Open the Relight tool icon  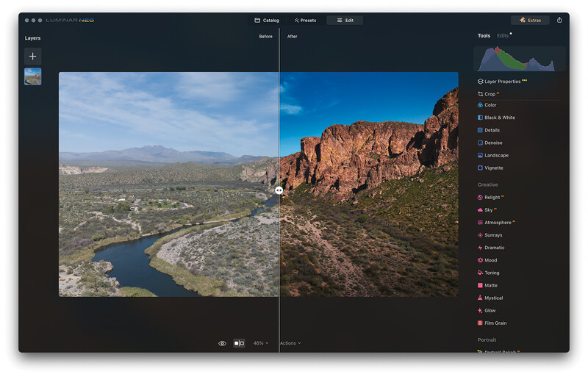pyautogui.click(x=480, y=197)
